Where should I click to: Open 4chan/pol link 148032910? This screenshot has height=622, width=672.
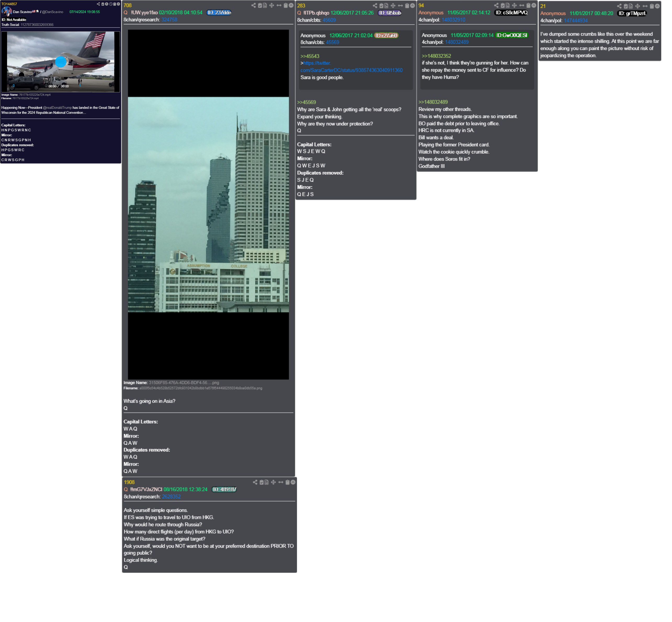tap(453, 20)
